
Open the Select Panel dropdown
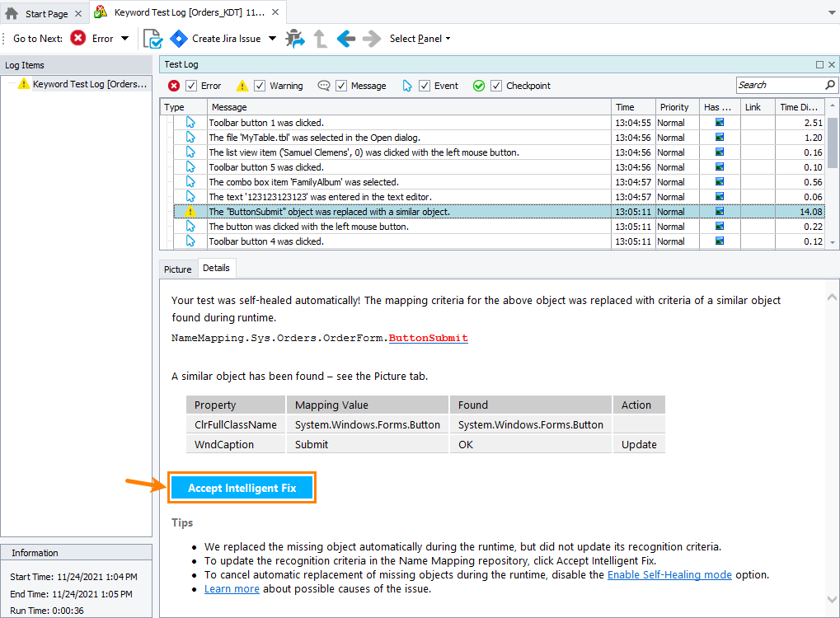(x=420, y=39)
